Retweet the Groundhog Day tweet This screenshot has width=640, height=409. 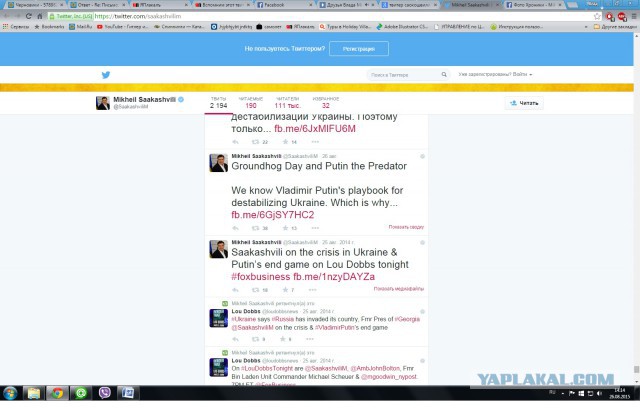tap(256, 228)
